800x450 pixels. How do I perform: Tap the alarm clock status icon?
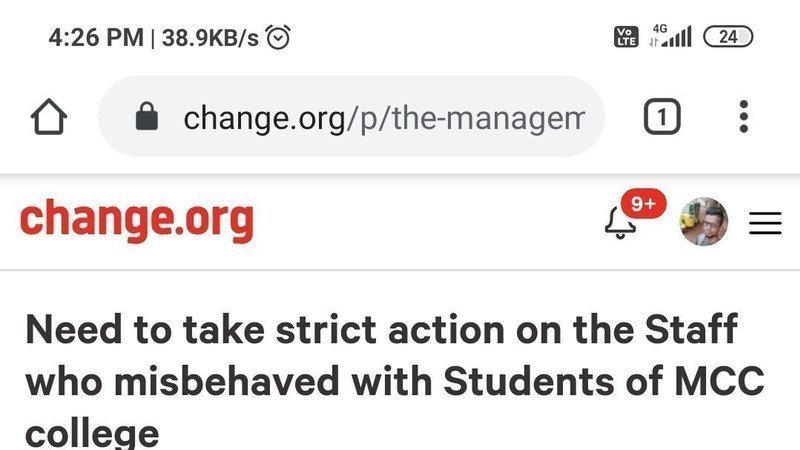click(280, 37)
